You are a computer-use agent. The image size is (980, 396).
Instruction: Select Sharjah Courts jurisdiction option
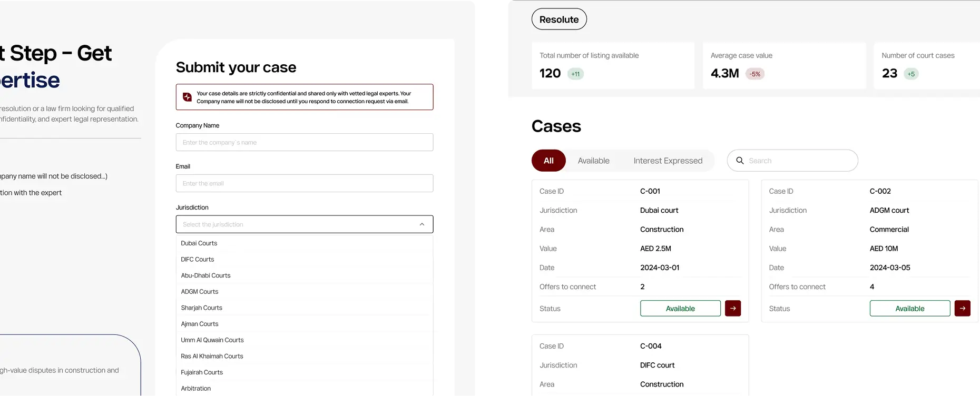coord(202,308)
